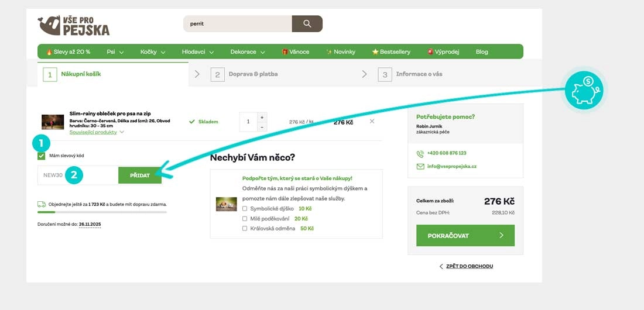Click the phone icon by customer care
The height and width of the screenshot is (310, 644).
coord(420,153)
